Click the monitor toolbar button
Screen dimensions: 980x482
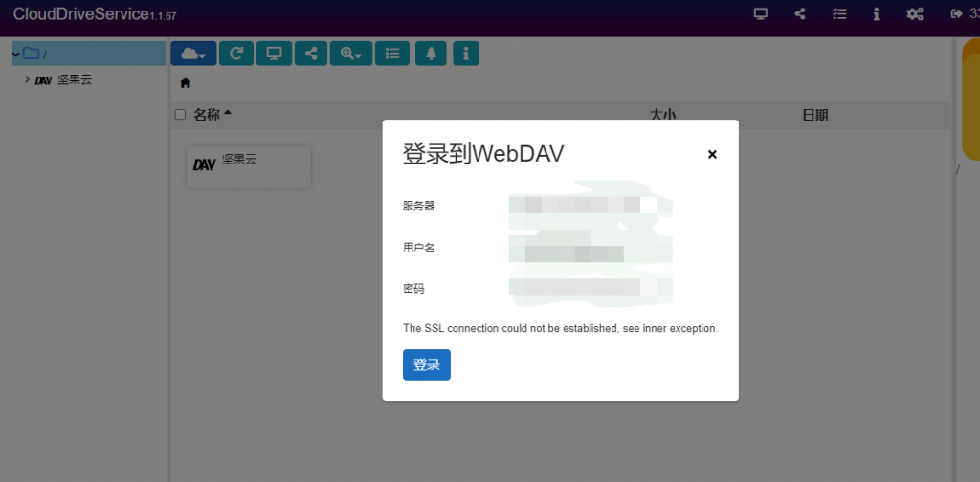point(274,54)
